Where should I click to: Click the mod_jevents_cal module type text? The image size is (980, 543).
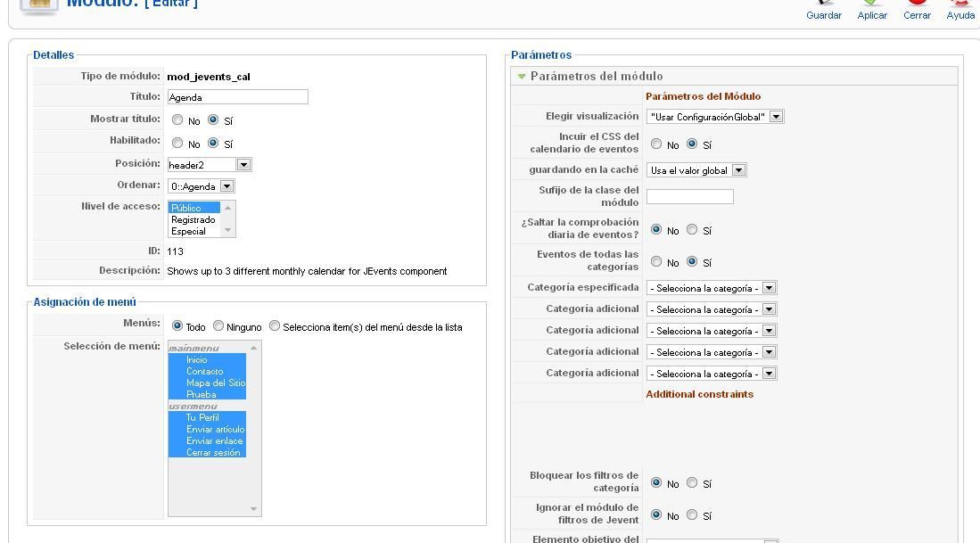(208, 77)
